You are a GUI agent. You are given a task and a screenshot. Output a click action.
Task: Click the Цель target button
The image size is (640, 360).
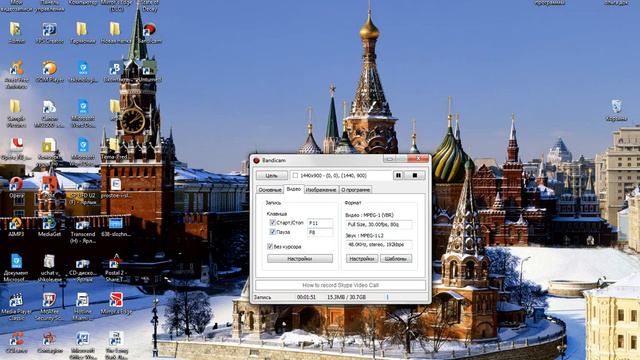272,176
